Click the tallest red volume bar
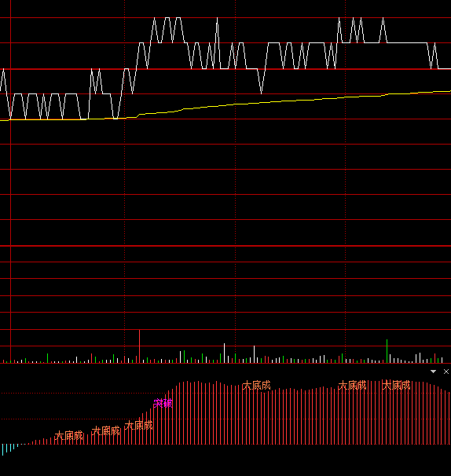The height and width of the screenshot is (476, 451). 139,346
